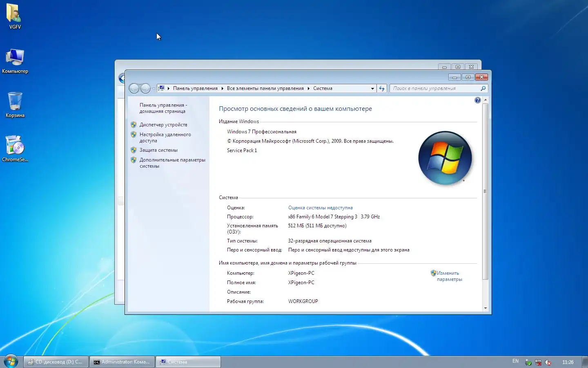This screenshot has height=368, width=588.
Task: Switch to Administrator: Кома... taskbar button
Action: (122, 362)
